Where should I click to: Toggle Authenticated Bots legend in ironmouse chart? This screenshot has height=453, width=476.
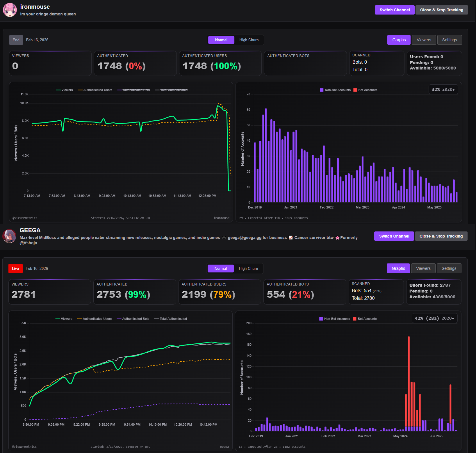coord(133,90)
